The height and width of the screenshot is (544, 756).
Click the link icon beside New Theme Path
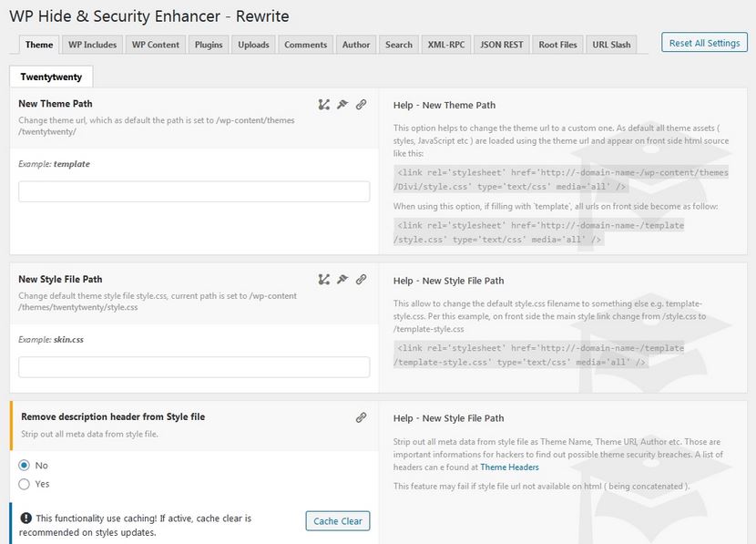click(x=361, y=104)
